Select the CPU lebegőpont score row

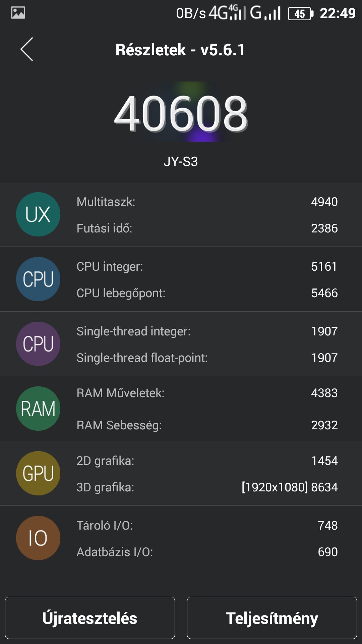click(x=207, y=293)
